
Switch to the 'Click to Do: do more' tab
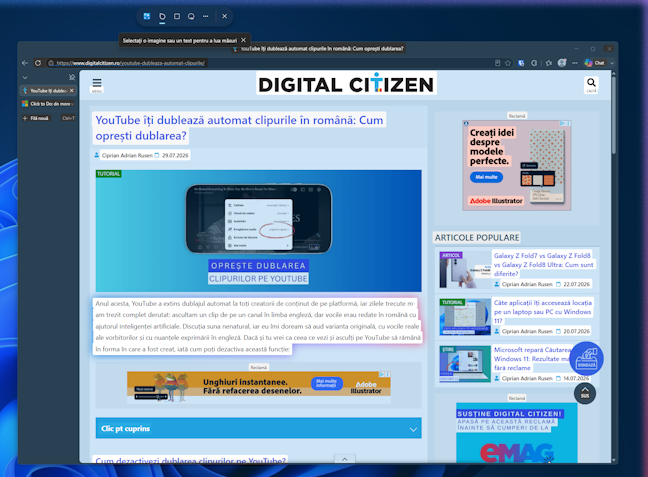point(48,104)
